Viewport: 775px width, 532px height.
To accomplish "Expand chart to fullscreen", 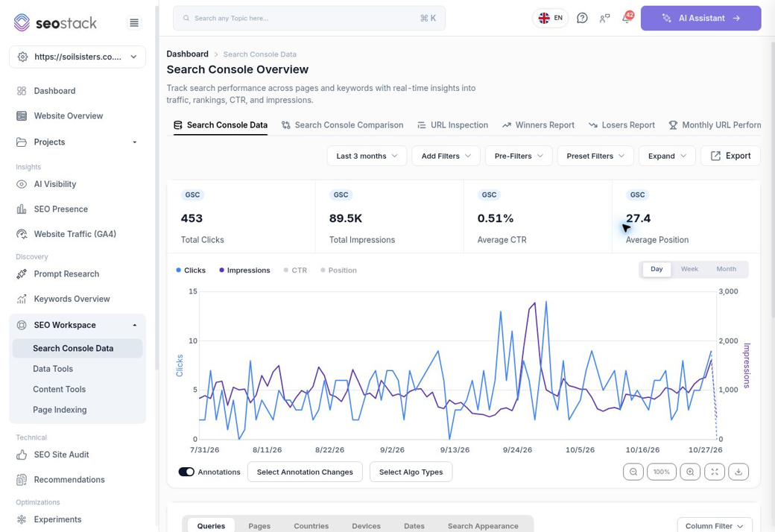I will (715, 472).
